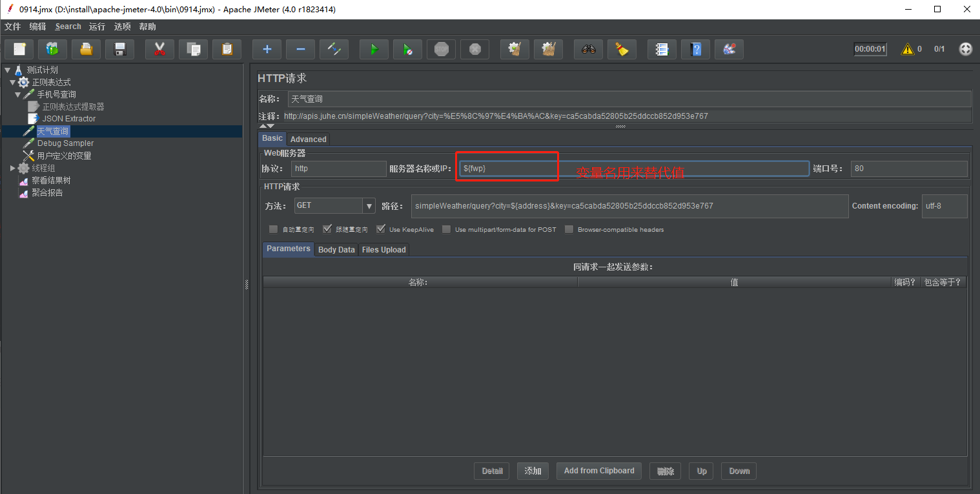The image size is (980, 494).
Task: Collapse all nodes with the minus icon
Action: pos(301,49)
